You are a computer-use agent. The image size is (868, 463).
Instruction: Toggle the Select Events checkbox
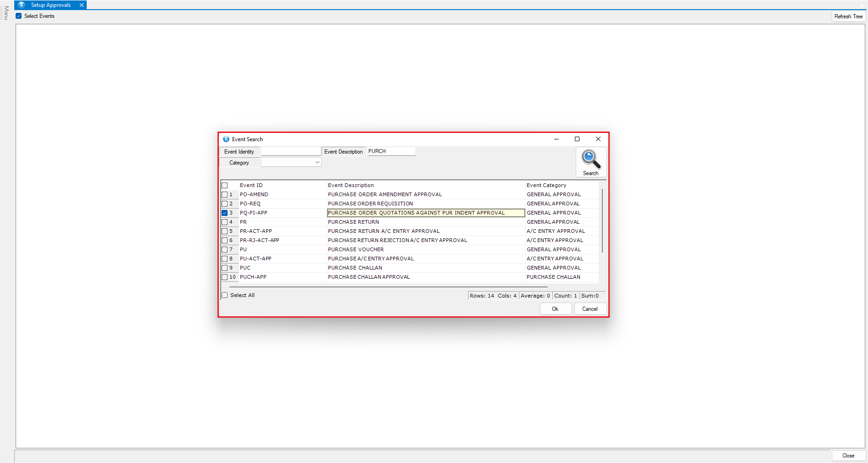point(19,16)
